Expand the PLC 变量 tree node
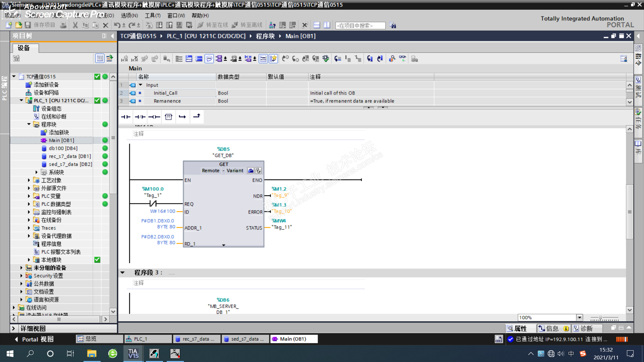 pos(29,196)
